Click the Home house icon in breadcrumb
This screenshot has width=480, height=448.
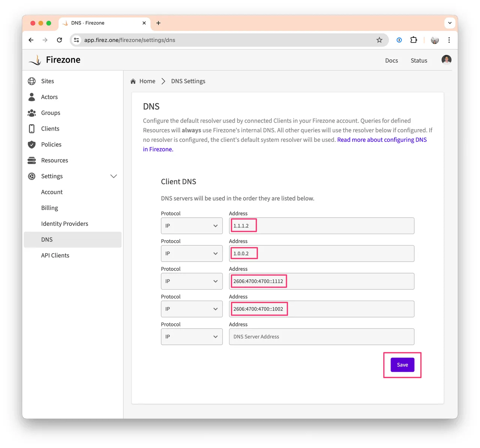pyautogui.click(x=133, y=81)
